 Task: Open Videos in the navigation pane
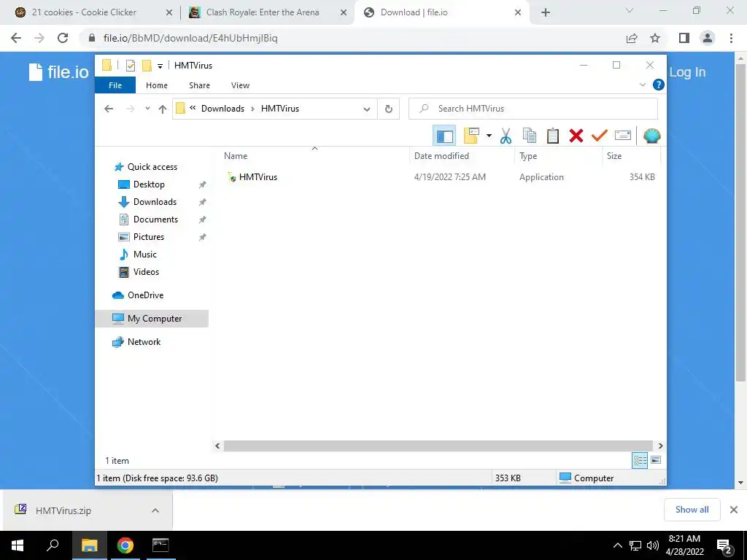[146, 272]
